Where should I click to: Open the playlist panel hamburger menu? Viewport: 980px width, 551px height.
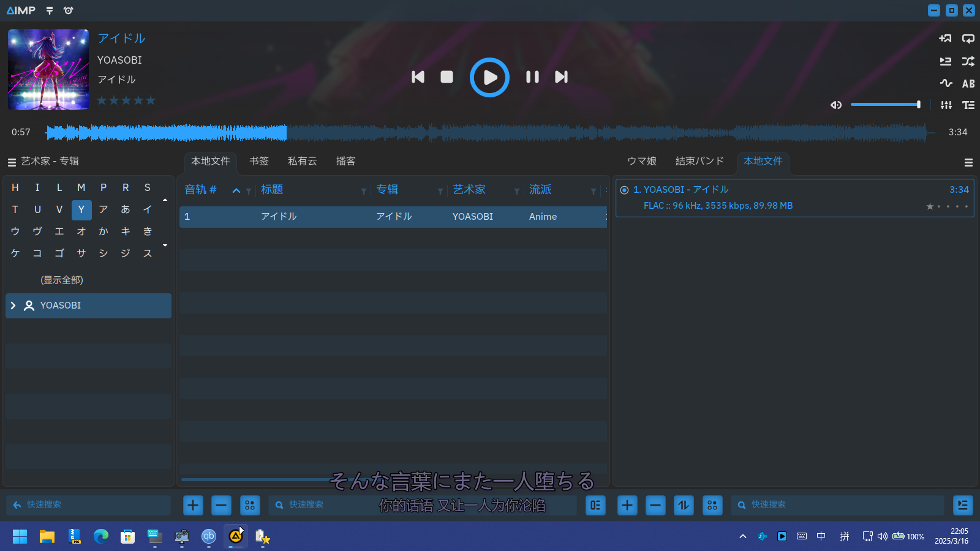[968, 163]
